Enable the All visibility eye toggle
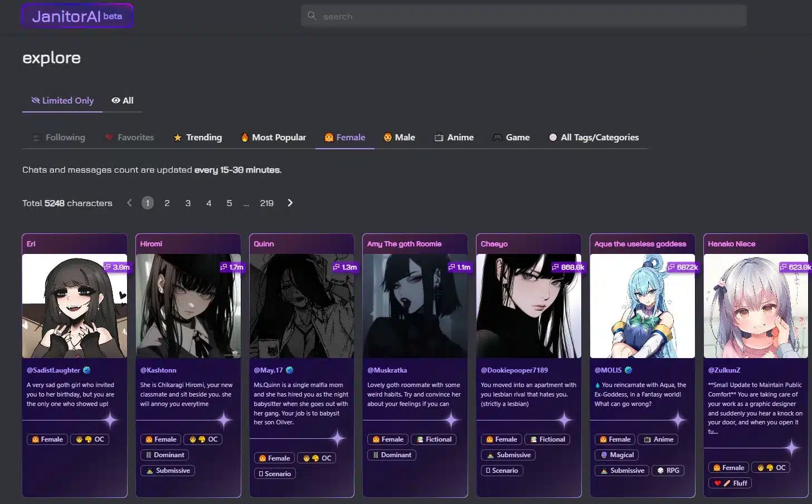This screenshot has width=812, height=504. tap(121, 100)
